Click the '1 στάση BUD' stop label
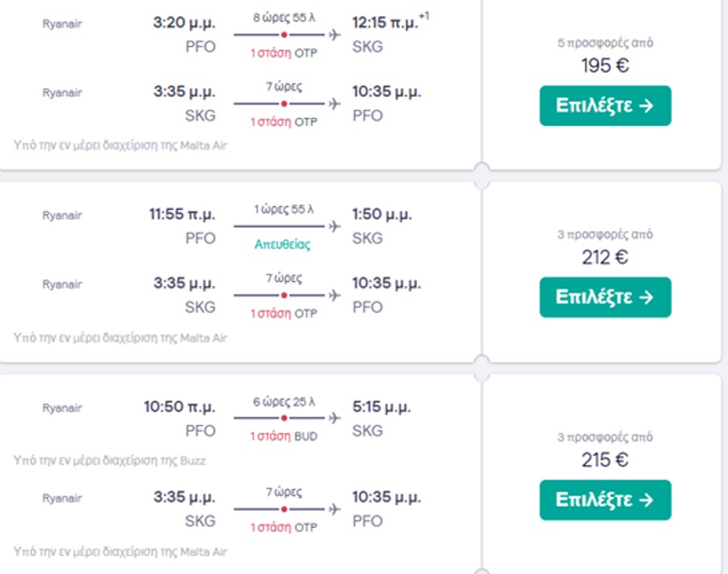Viewport: 728px width, 574px height. click(x=284, y=437)
